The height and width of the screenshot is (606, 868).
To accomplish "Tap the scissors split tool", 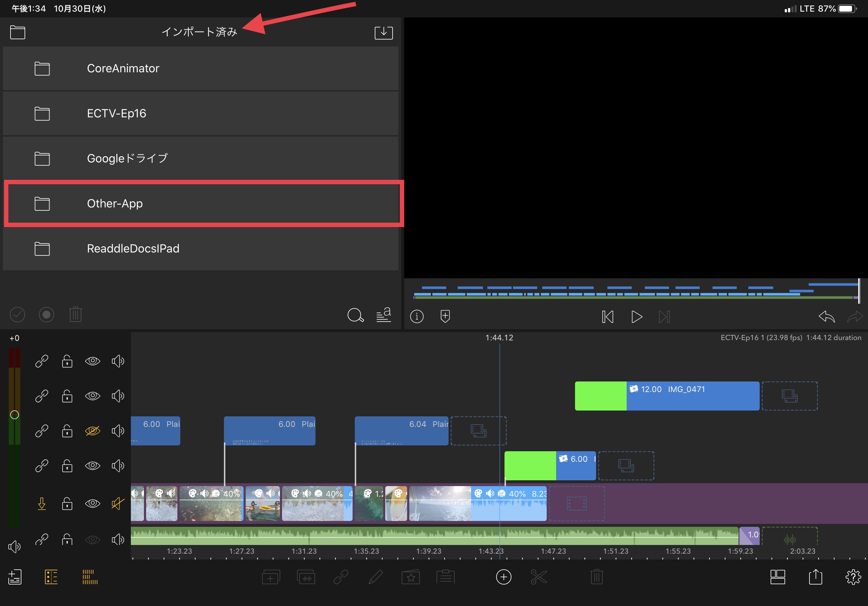I will (538, 577).
